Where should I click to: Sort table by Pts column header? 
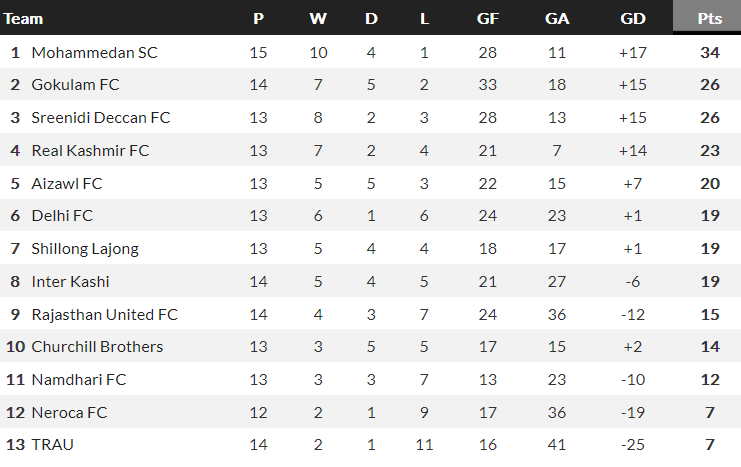pos(710,18)
